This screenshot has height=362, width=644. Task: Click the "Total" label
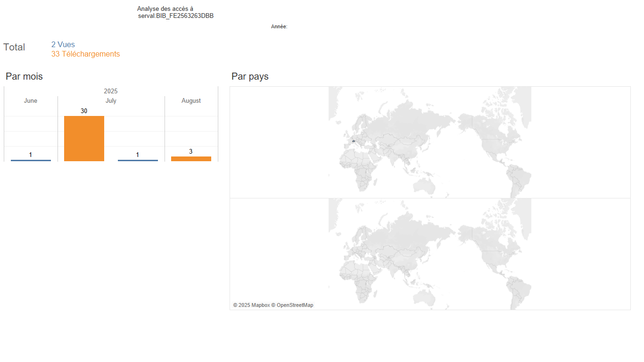tap(14, 47)
